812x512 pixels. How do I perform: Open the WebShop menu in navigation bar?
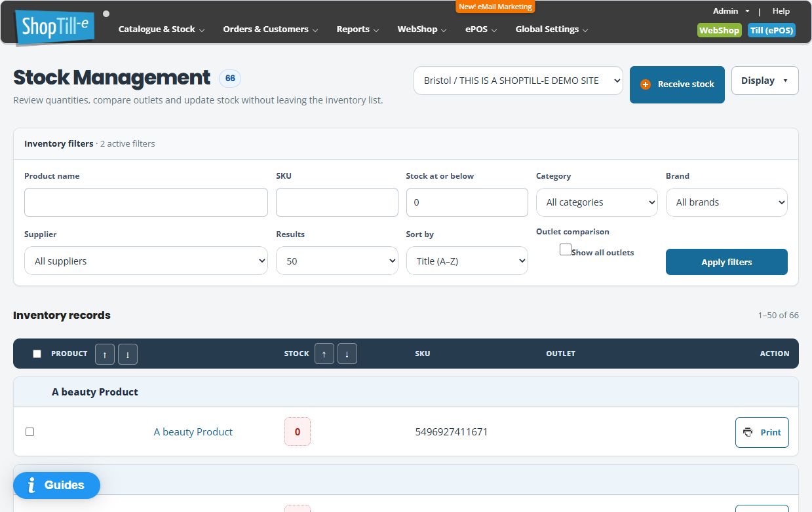point(422,29)
